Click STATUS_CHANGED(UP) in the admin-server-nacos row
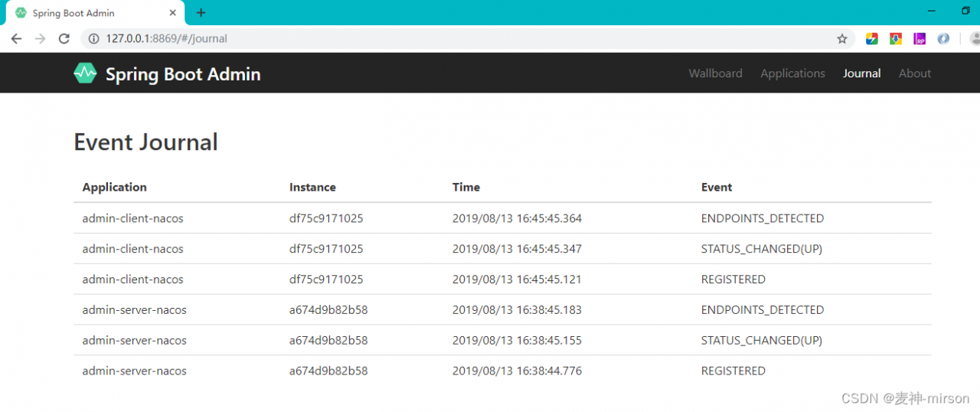 click(762, 340)
